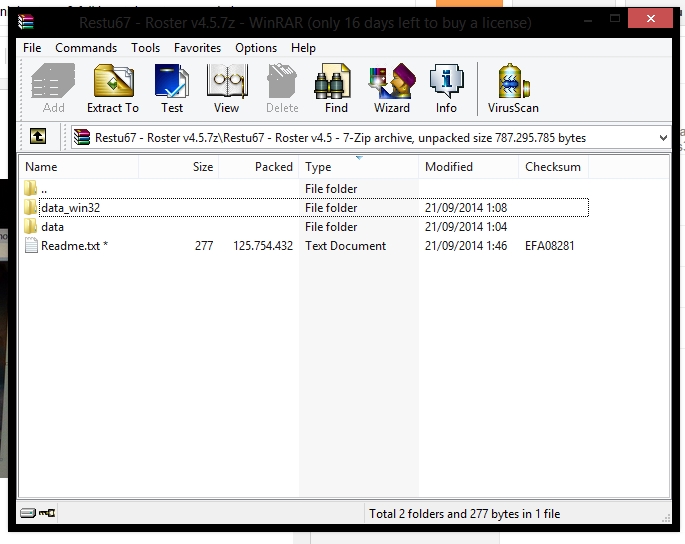
Task: Select the data folder icon
Action: coord(31,226)
